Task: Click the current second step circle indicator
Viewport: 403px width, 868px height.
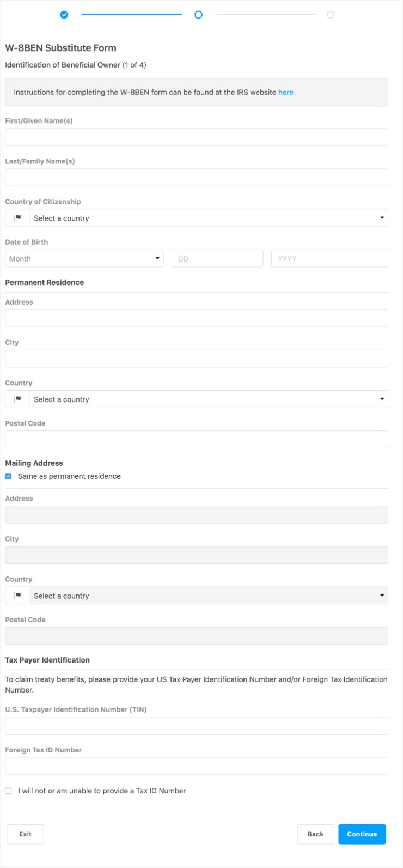Action: tap(198, 15)
